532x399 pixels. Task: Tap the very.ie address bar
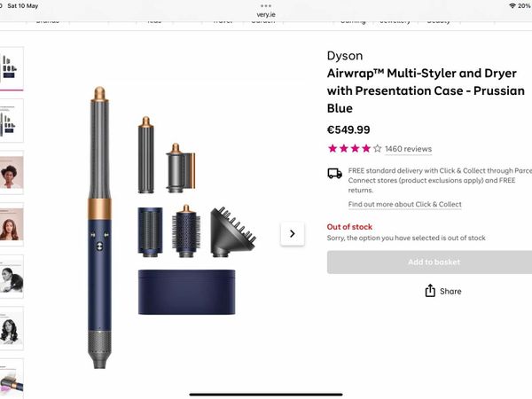pos(266,14)
